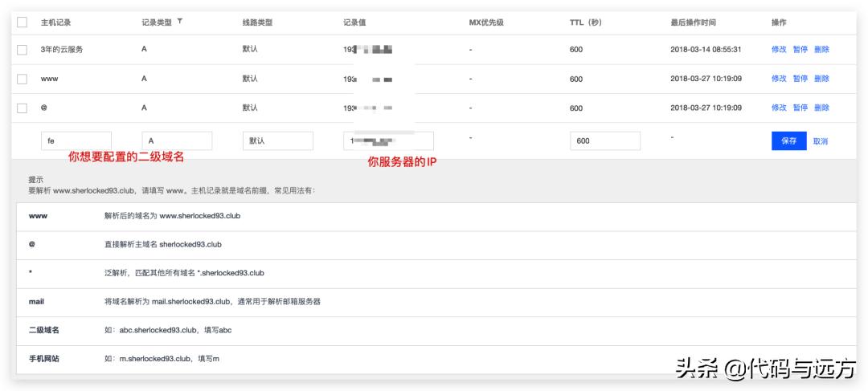Click the 记录值 column header

point(354,22)
